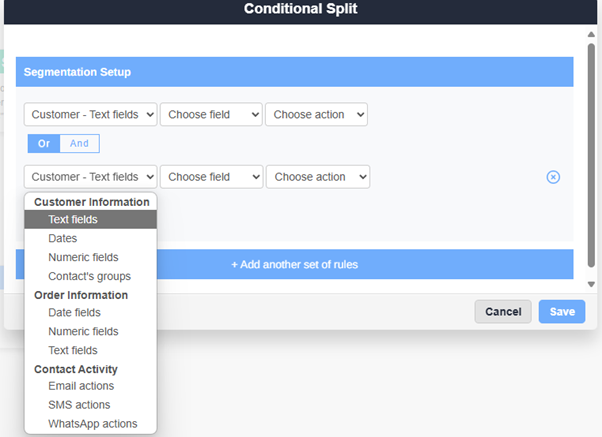602x437 pixels.
Task: Toggle the Or condition operator
Action: tap(43, 143)
